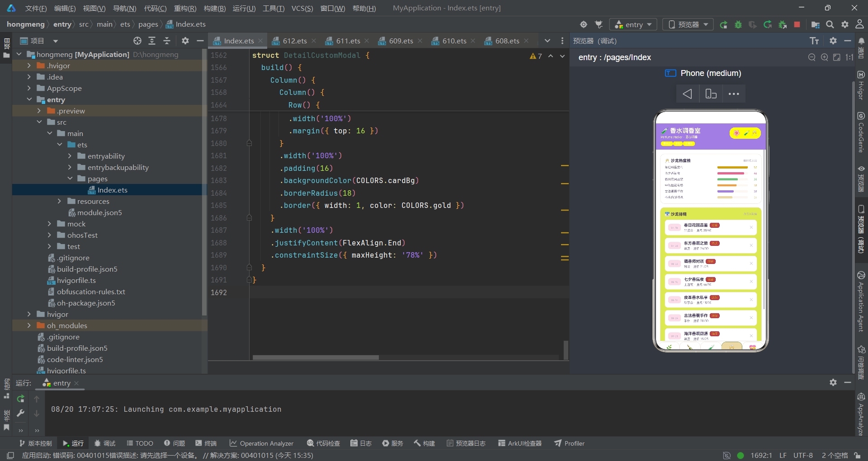Select module.json5 in project tree

coord(99,212)
